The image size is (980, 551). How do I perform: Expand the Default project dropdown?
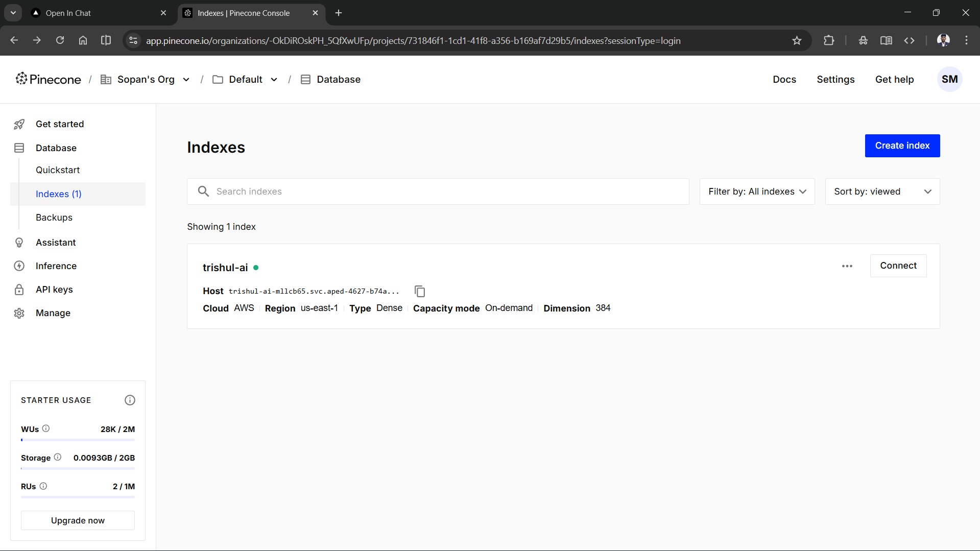274,80
